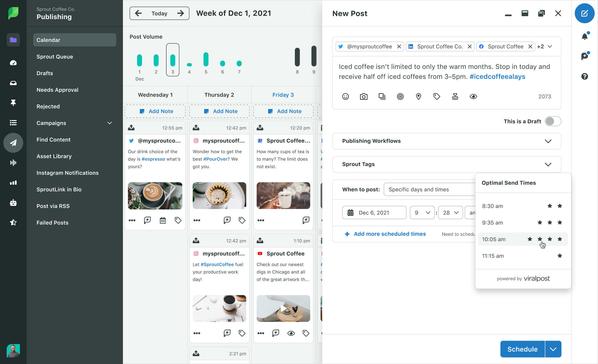This screenshot has height=364, width=598.
Task: Click the Schedule button to publish post
Action: 522,349
